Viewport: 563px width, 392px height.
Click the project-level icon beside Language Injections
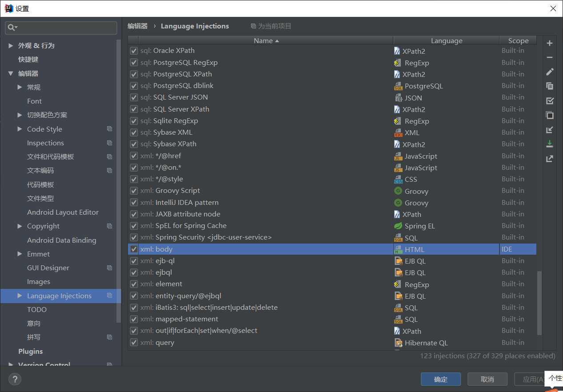(x=109, y=296)
